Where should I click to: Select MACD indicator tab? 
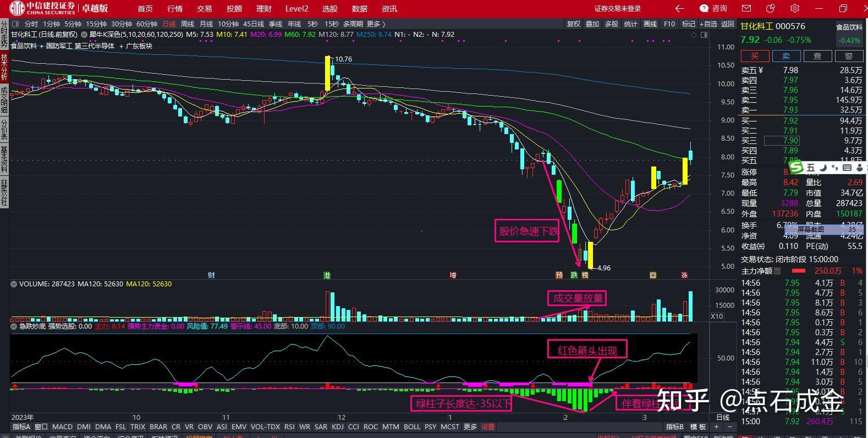click(62, 427)
